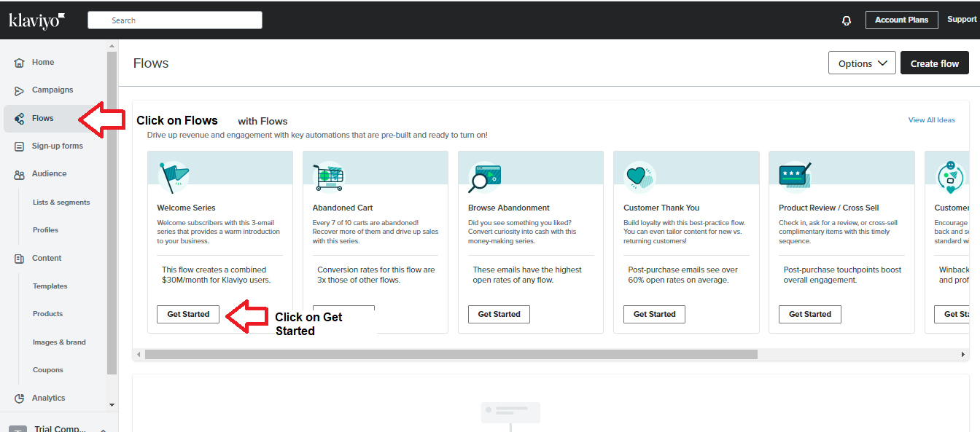Viewport: 980px width, 432px height.
Task: Click the Abandoned Cart shopping cart illustration
Action: [328, 177]
